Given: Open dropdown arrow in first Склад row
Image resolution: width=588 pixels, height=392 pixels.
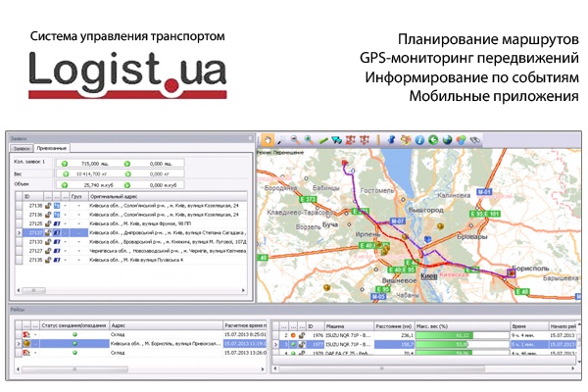Looking at the screenshot, I should point(35,334).
